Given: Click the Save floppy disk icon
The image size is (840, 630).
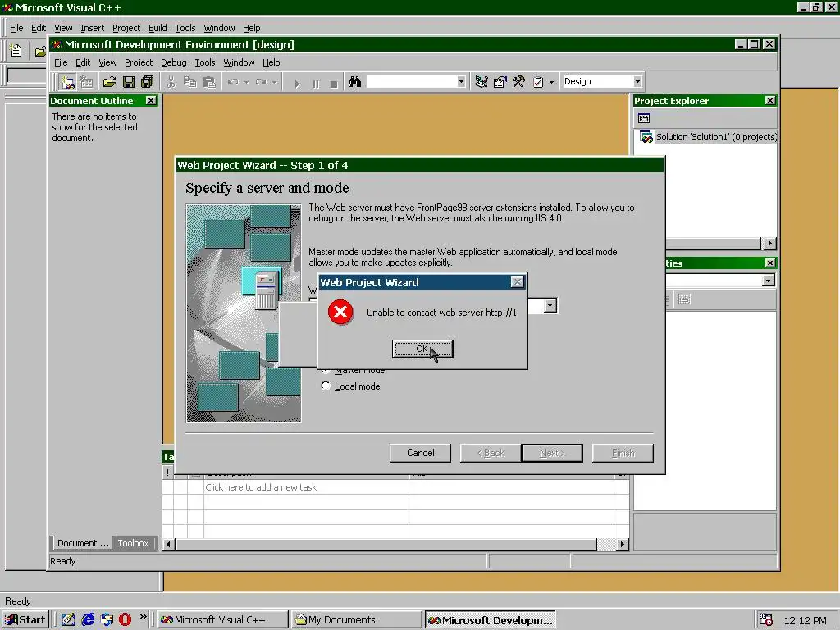Looking at the screenshot, I should tap(129, 82).
